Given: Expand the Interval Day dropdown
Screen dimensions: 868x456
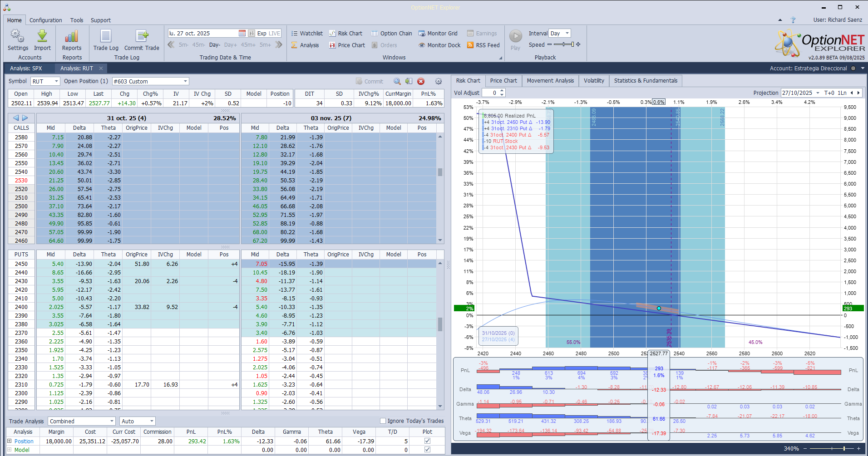Looking at the screenshot, I should pyautogui.click(x=567, y=33).
